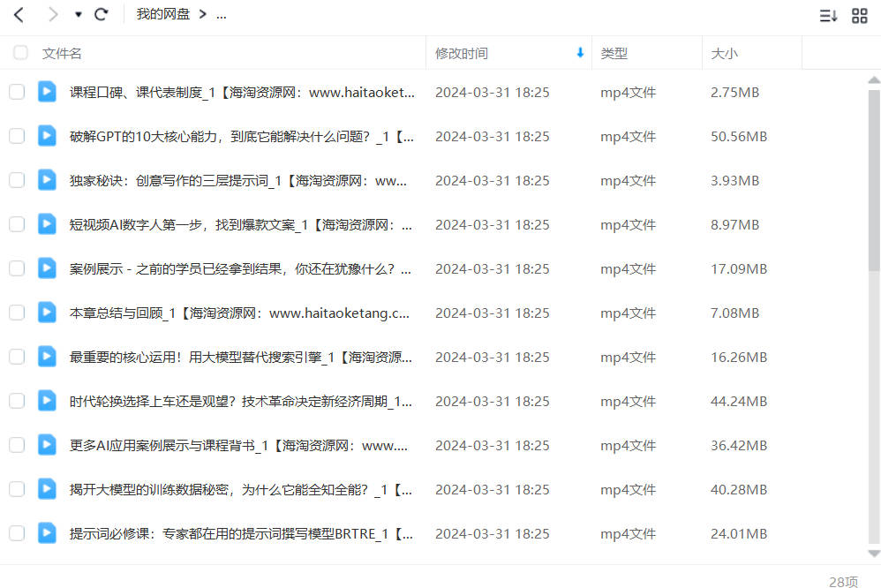The width and height of the screenshot is (881, 588).
Task: Click video icon of 案例展示 file
Action: (47, 268)
